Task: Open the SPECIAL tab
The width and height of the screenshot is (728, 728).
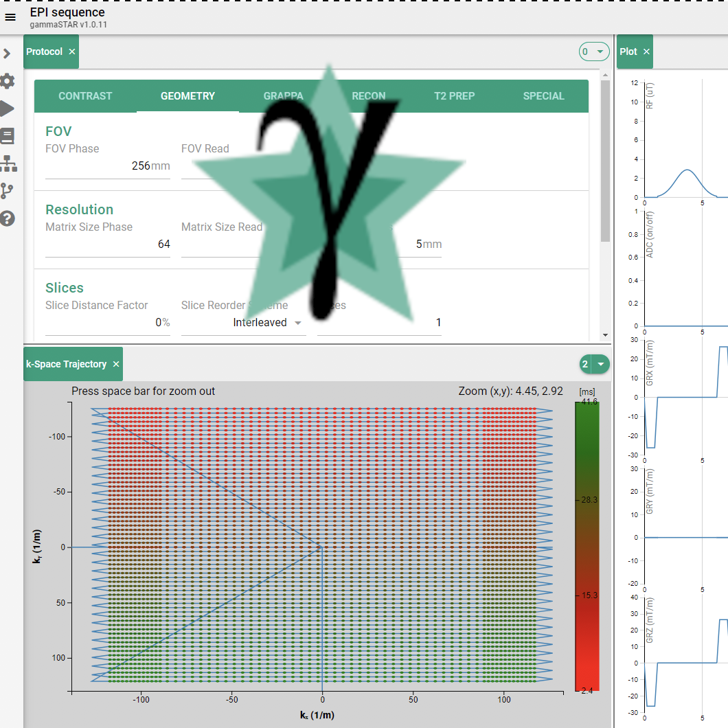Action: click(543, 96)
